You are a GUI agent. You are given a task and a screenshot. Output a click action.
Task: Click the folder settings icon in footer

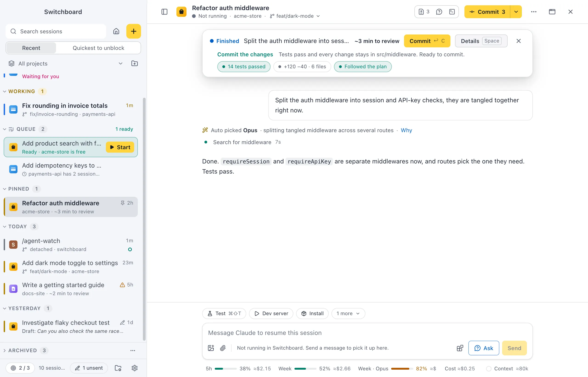(118, 368)
